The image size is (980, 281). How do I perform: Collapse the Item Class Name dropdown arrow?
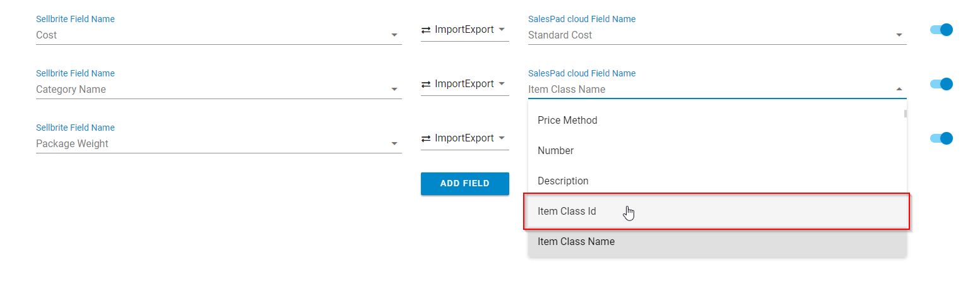[x=899, y=90]
